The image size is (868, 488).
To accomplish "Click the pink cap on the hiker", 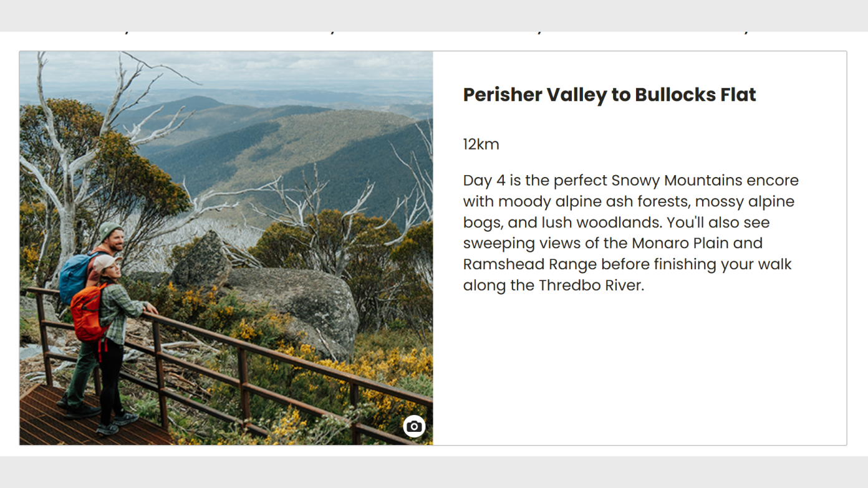I will point(104,262).
